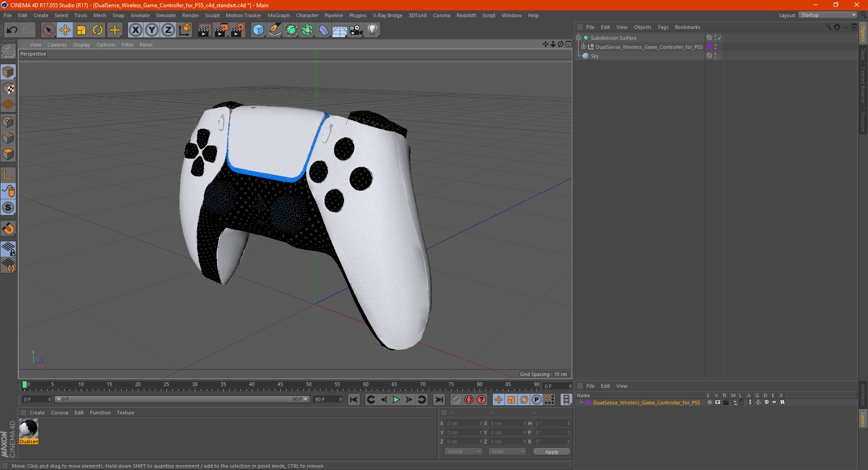Toggle Sky object visibility dots
Screen dimensions: 868x470
coord(716,56)
